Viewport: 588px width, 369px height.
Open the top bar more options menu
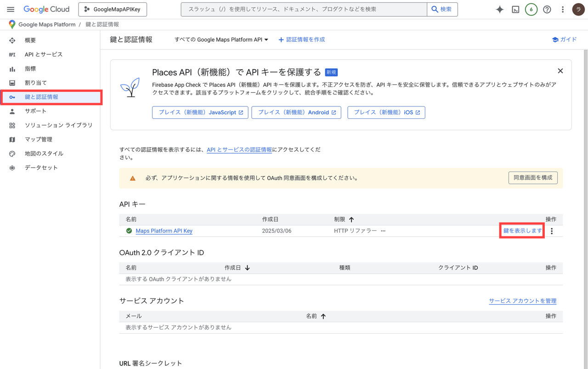563,9
